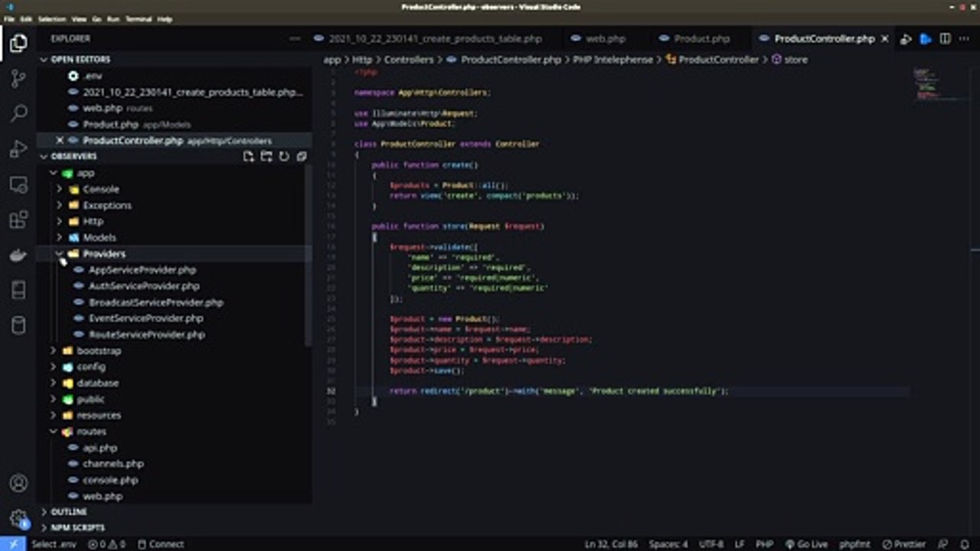Refresh the explorer file tree

pos(284,156)
